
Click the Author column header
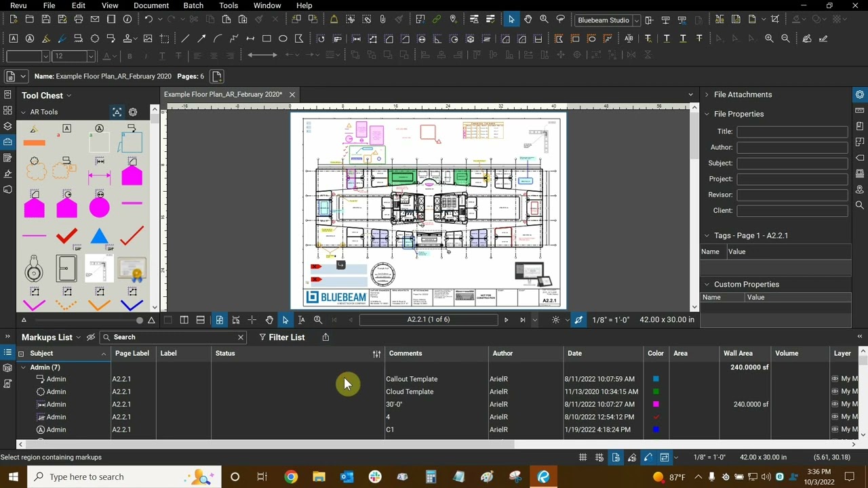502,353
